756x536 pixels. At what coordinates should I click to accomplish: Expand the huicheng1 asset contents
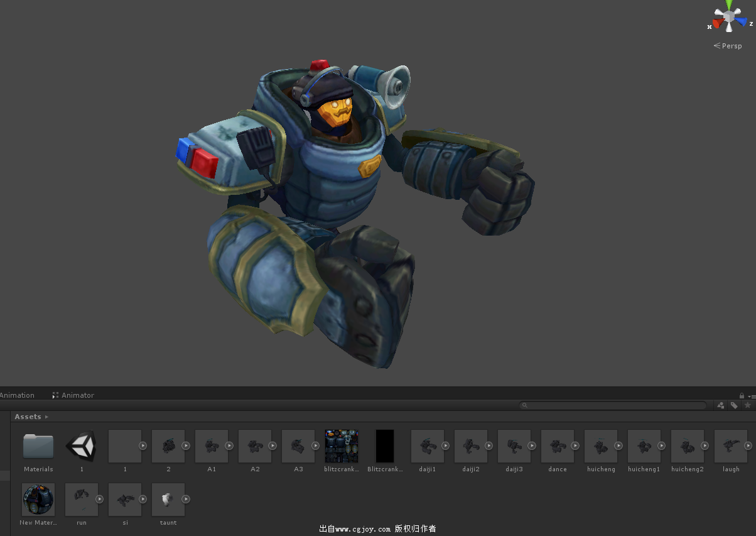click(x=662, y=446)
